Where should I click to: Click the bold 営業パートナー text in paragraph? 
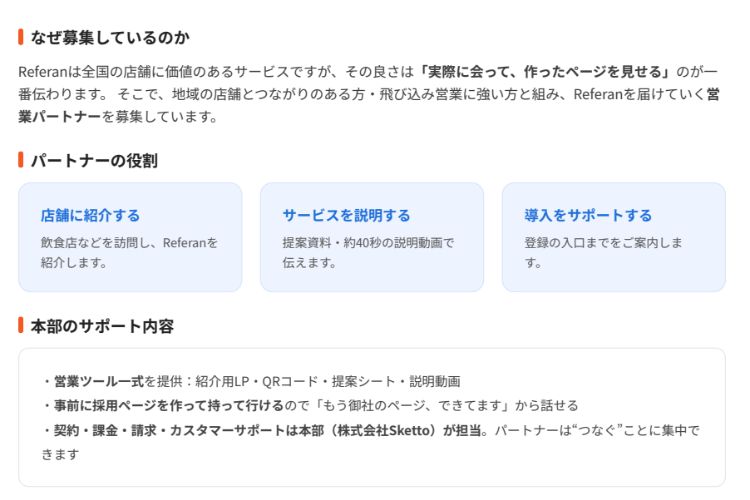60,116
